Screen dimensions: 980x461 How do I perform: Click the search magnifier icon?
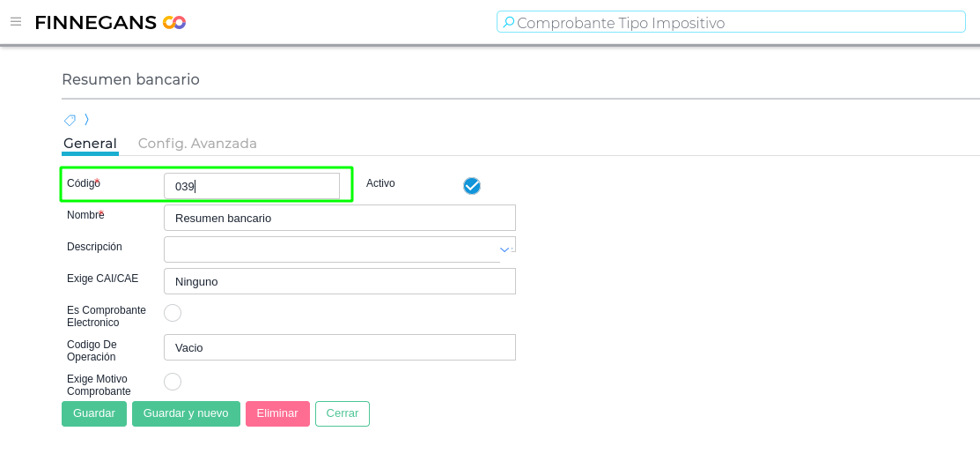coord(508,22)
